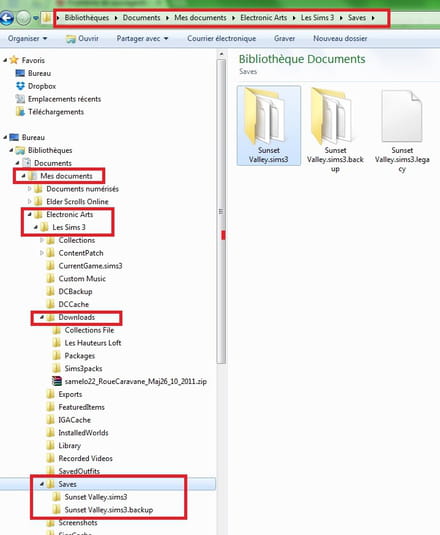Click the Emplacements récents icon
440x535 pixels.
pyautogui.click(x=20, y=99)
